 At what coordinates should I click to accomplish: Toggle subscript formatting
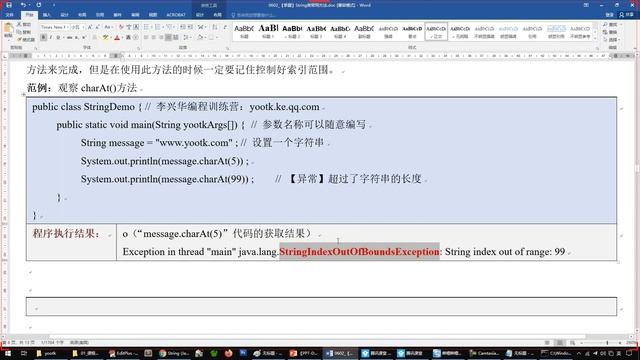pos(76,38)
